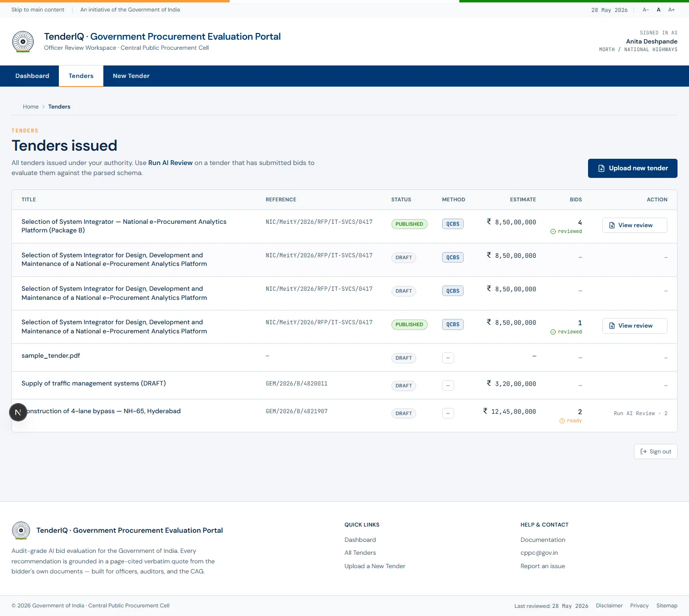The width and height of the screenshot is (689, 616).
Task: Click bids count 4 in Package B row
Action: click(580, 222)
